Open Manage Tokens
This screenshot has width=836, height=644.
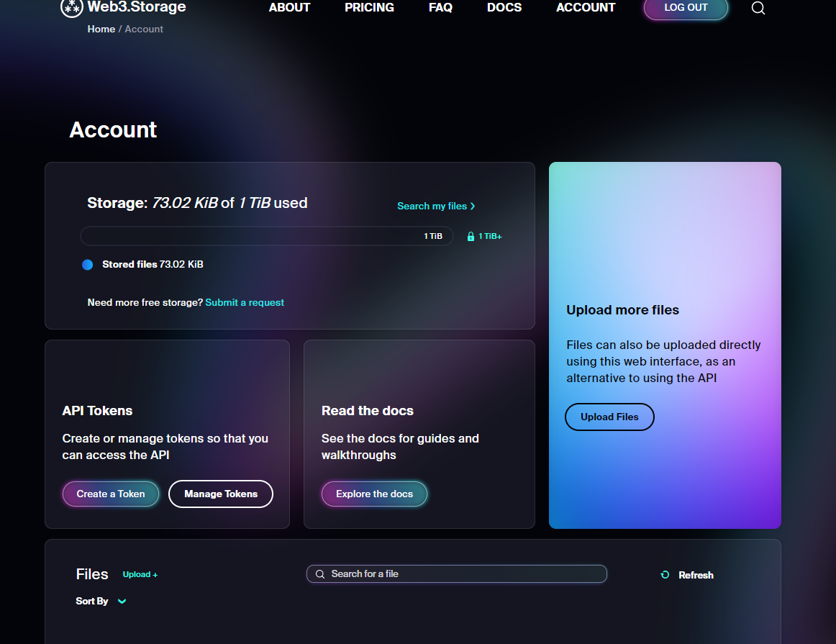[221, 494]
